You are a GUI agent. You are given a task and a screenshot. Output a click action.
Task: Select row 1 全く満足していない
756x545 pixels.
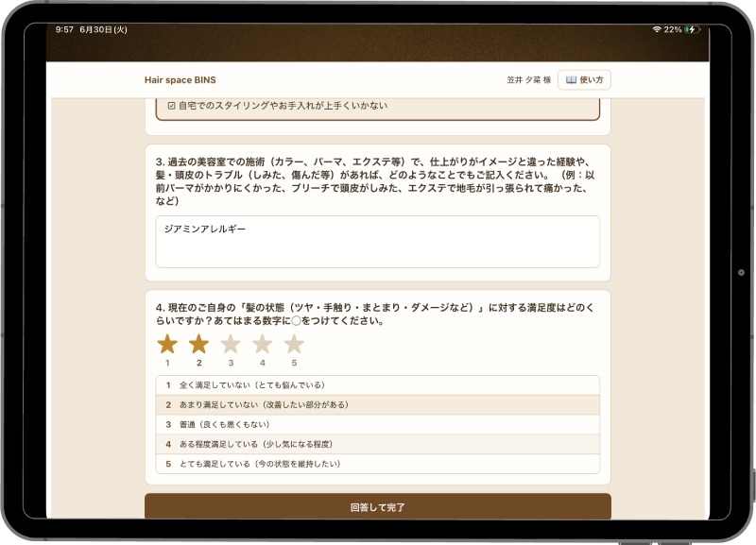378,385
